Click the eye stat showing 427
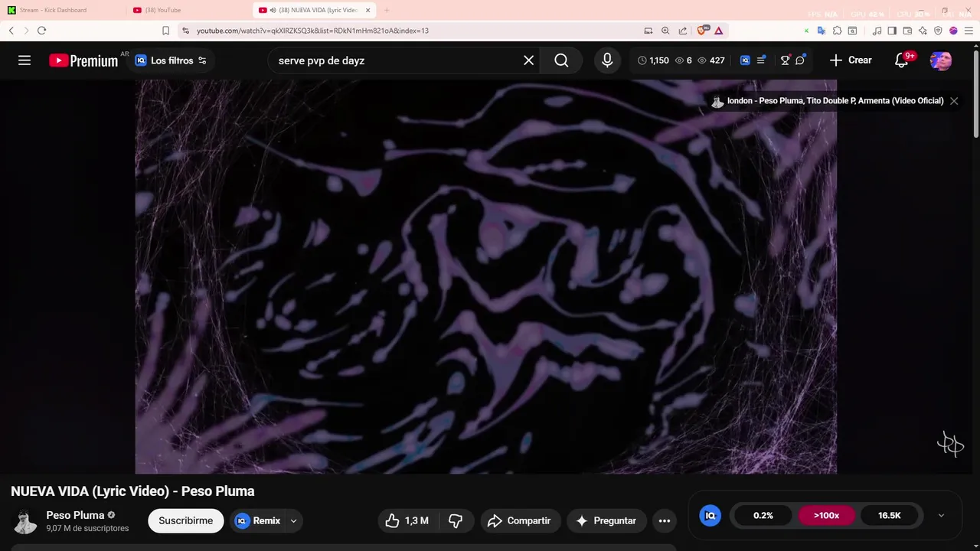Screen dimensions: 980x551 pos(711,60)
